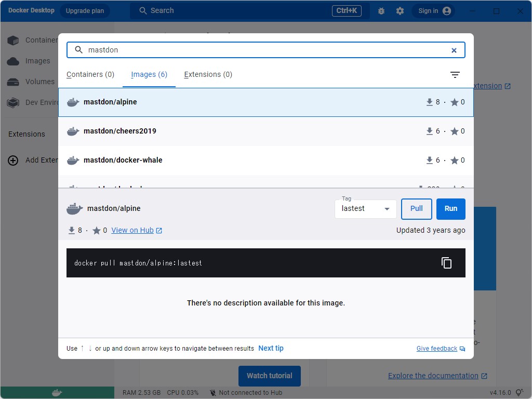Image resolution: width=532 pixels, height=399 pixels.
Task: Click the v4.16.0 version label
Action: click(x=500, y=393)
